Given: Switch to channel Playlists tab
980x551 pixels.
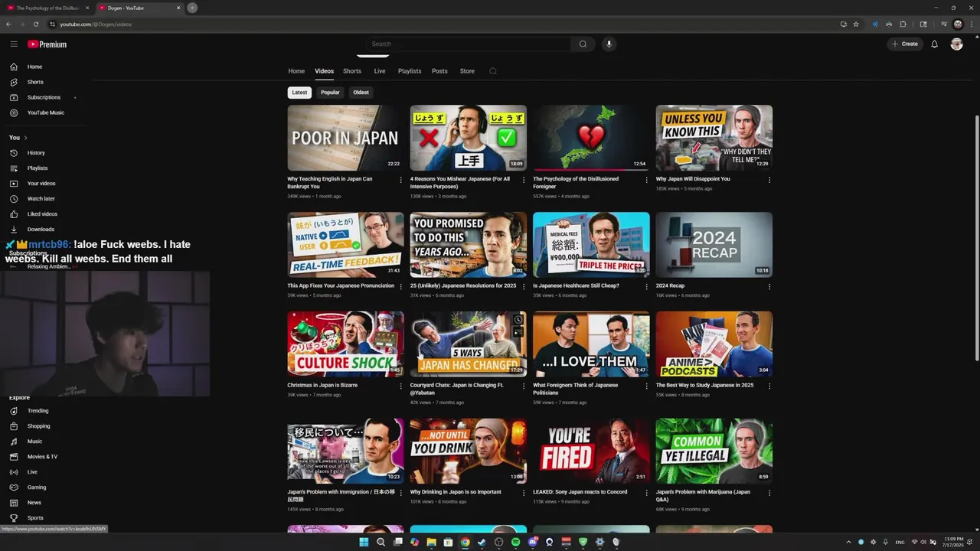Looking at the screenshot, I should 410,71.
